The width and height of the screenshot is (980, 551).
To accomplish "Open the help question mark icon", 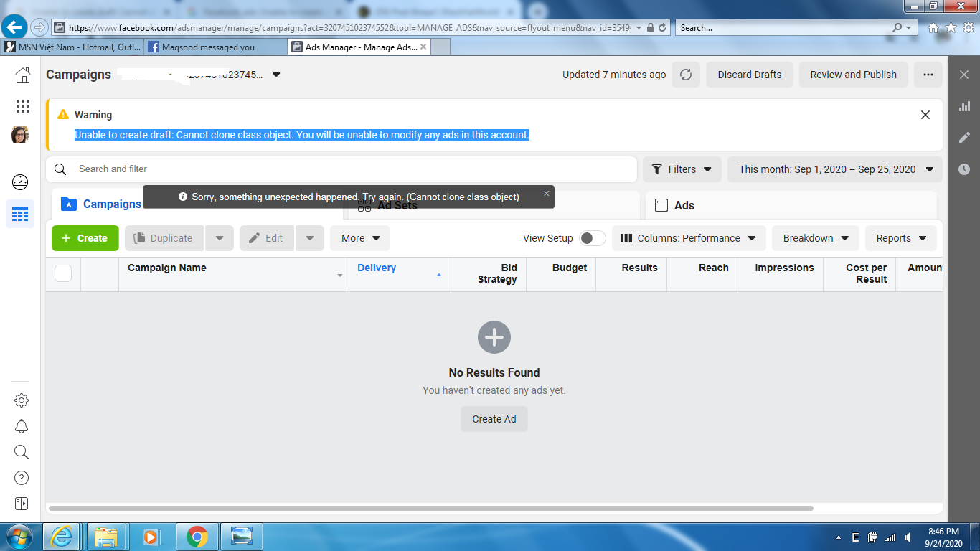I will (x=22, y=478).
